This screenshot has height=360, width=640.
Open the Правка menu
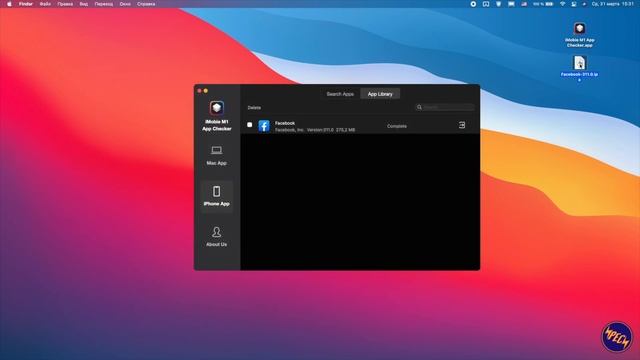coord(65,4)
